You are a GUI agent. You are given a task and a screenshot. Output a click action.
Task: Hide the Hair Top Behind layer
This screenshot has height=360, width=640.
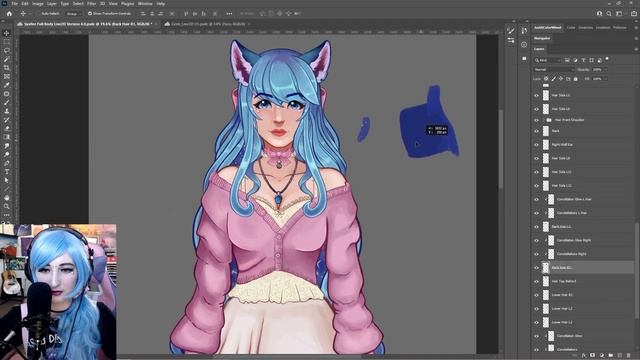[x=536, y=282]
